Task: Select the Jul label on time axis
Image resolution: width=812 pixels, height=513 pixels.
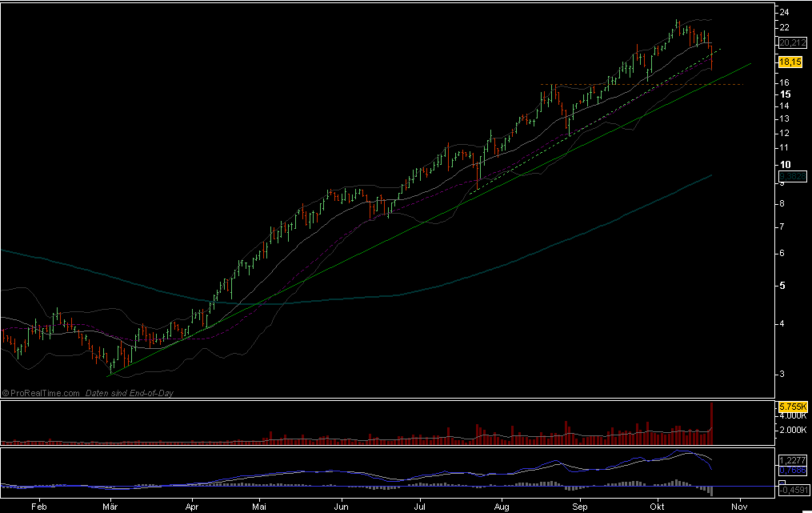Action: click(x=421, y=506)
